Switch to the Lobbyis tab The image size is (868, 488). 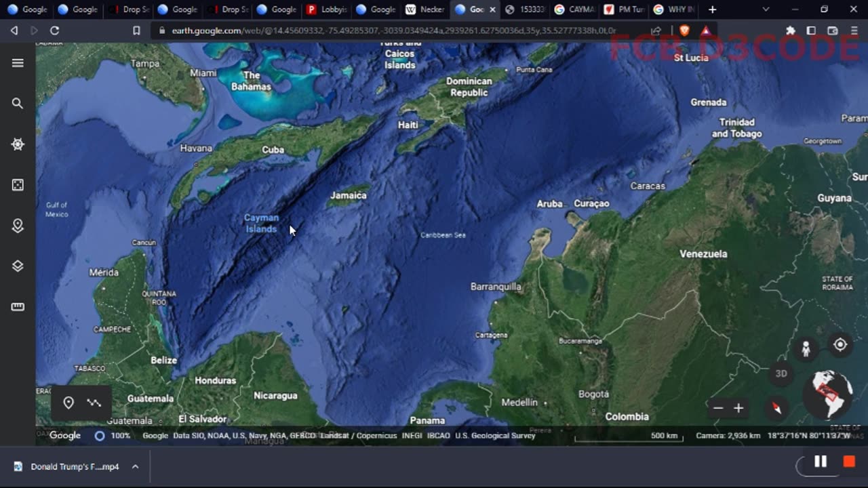(x=325, y=9)
